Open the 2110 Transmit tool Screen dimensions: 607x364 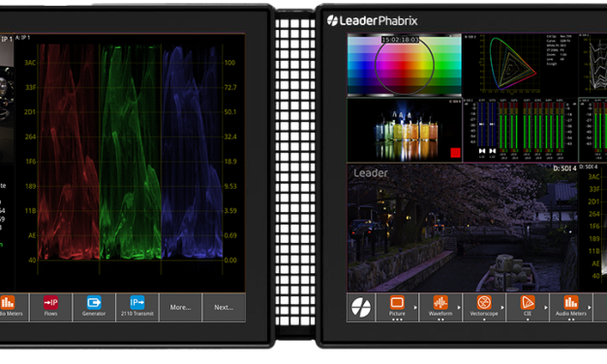[137, 307]
